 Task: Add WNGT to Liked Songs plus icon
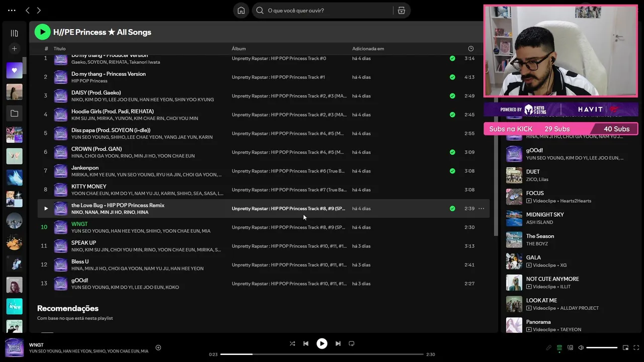click(158, 347)
